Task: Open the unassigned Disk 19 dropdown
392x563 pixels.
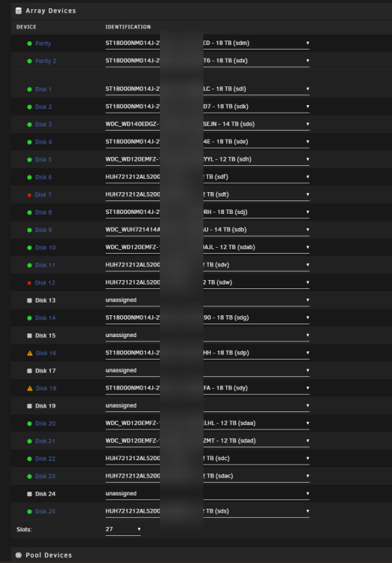Action: (207, 406)
